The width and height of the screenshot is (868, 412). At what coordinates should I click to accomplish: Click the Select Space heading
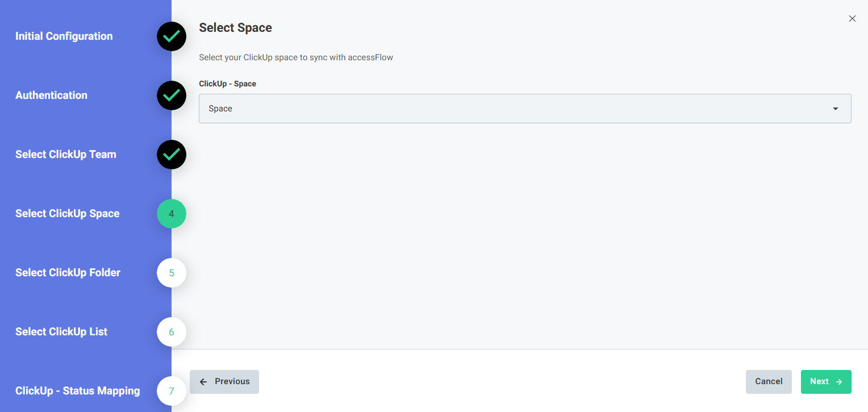(x=236, y=28)
